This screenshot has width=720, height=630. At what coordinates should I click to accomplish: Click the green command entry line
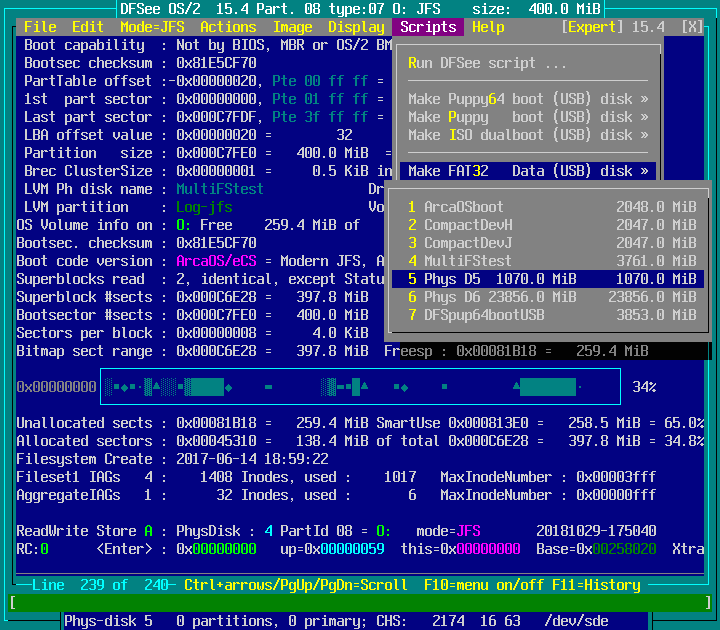pyautogui.click(x=360, y=602)
